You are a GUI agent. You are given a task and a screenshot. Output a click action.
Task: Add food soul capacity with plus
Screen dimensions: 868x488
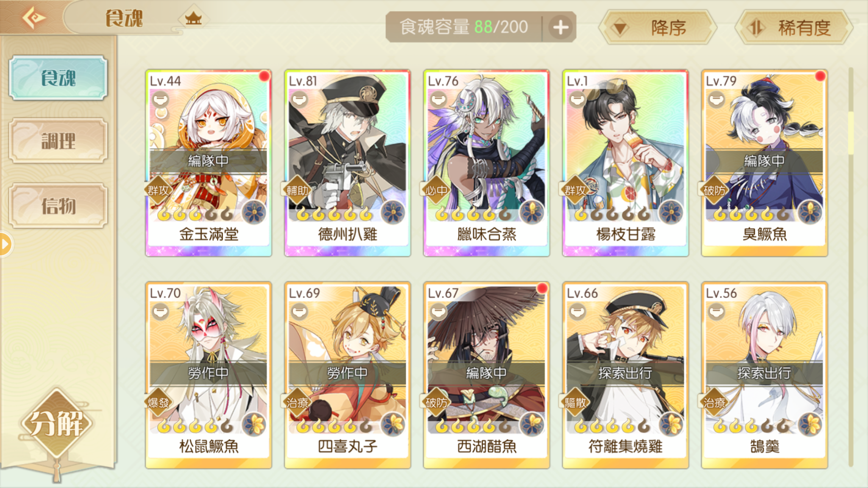point(560,28)
